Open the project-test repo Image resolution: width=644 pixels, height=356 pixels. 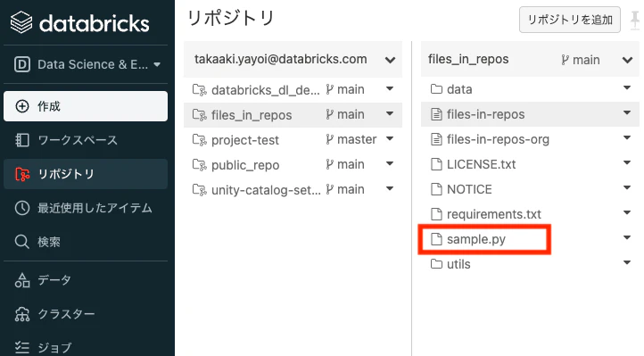[x=245, y=140]
